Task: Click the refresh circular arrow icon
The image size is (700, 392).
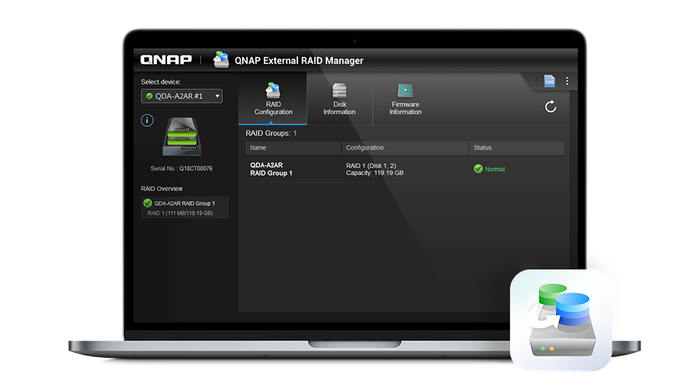Action: pos(550,107)
